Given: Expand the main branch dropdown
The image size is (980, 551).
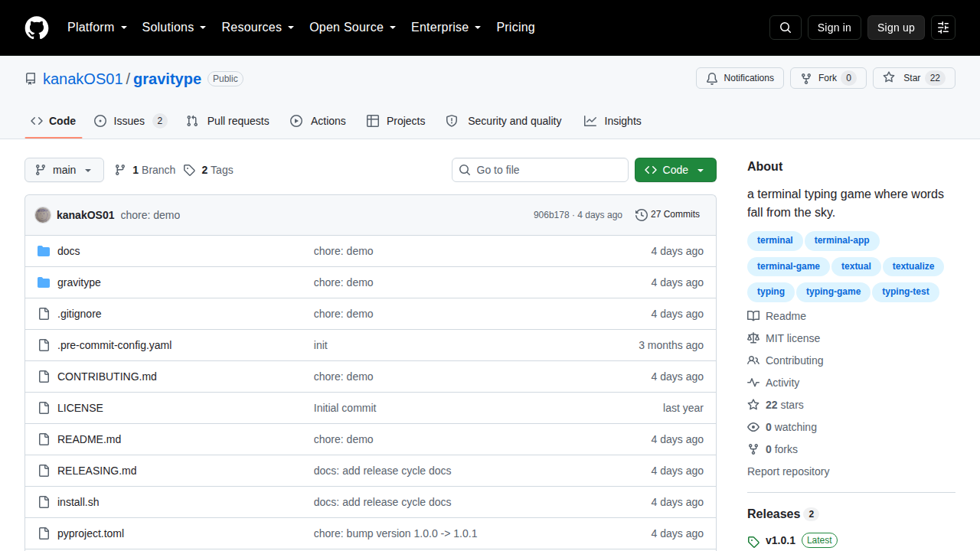Looking at the screenshot, I should 64,170.
